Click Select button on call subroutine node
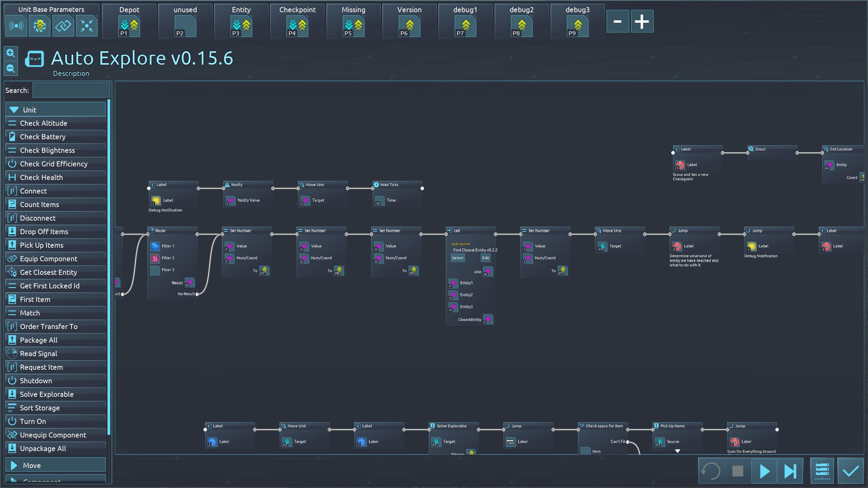The width and height of the screenshot is (868, 488). pos(457,258)
